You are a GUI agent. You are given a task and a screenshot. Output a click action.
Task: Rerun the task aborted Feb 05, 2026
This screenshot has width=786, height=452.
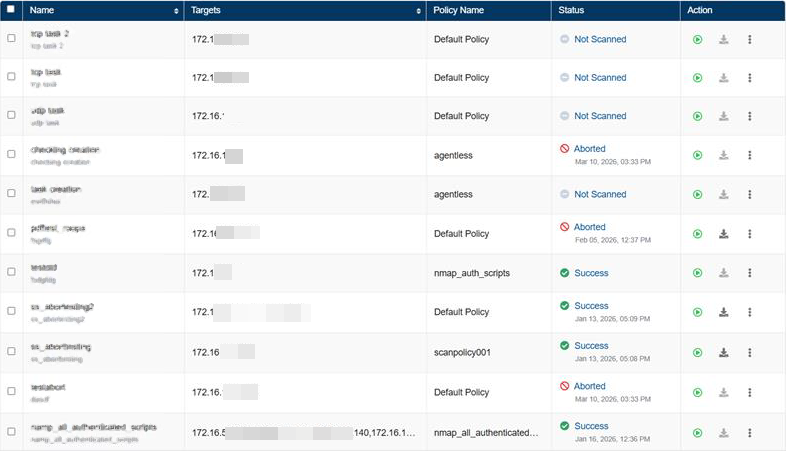pos(697,234)
